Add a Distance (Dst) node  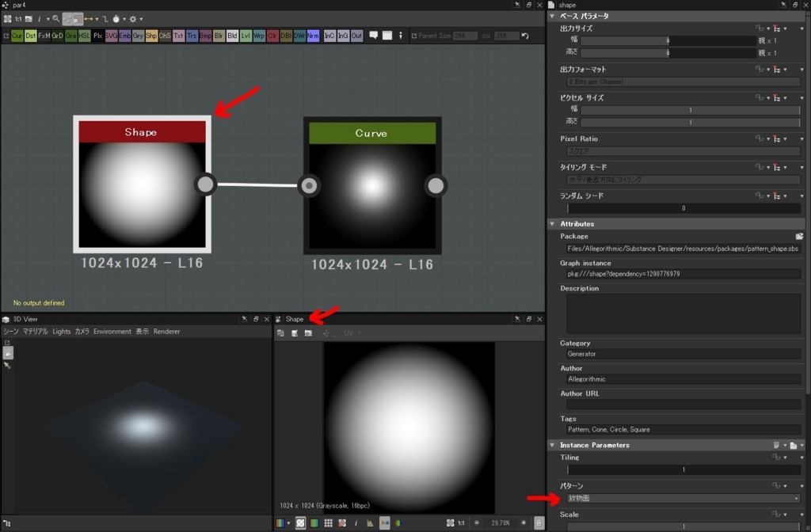[31, 36]
